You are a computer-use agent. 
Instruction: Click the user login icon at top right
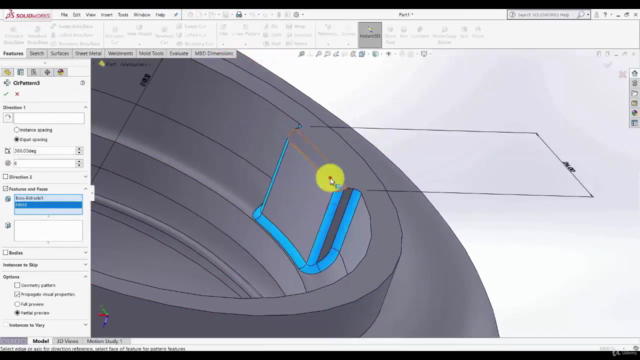596,15
